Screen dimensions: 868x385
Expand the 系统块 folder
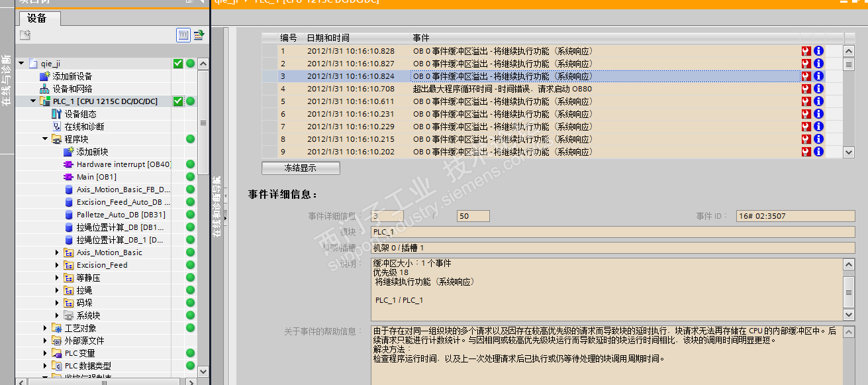pyautogui.click(x=57, y=315)
